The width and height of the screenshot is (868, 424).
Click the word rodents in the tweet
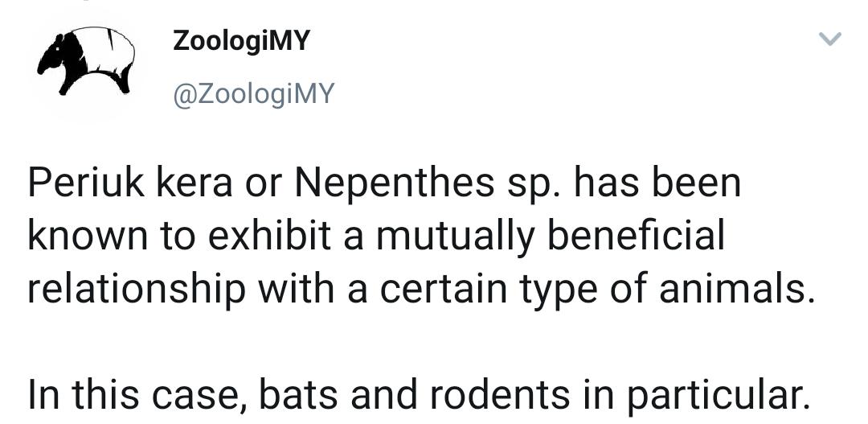(x=499, y=395)
